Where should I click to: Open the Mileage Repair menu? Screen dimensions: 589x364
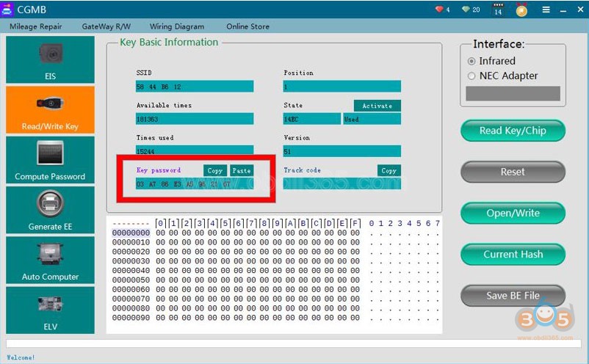[36, 26]
